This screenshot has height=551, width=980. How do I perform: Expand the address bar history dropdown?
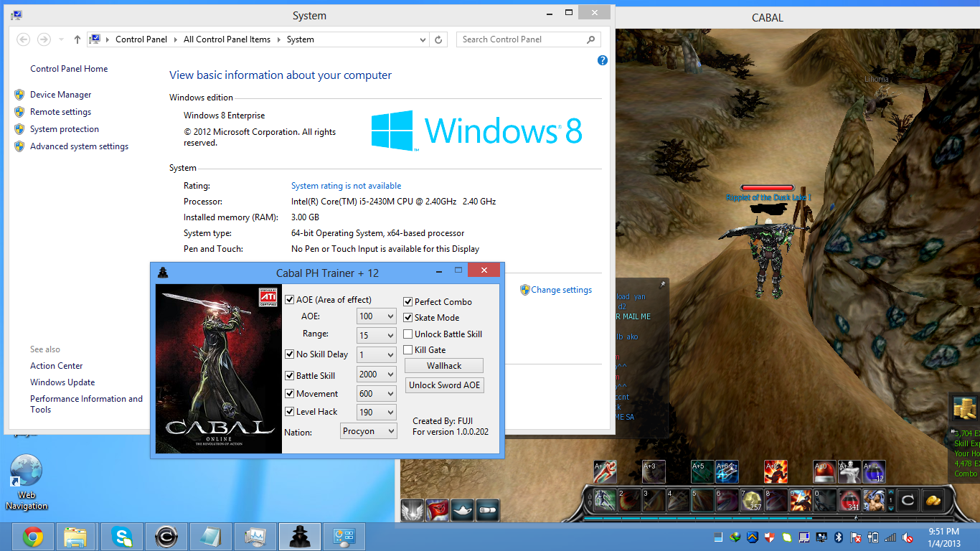pos(421,39)
